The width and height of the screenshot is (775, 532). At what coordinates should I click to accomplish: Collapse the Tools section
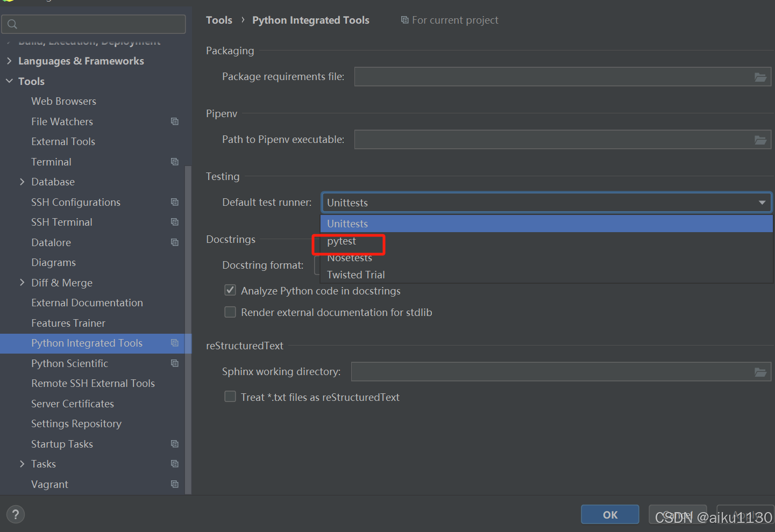(x=9, y=81)
